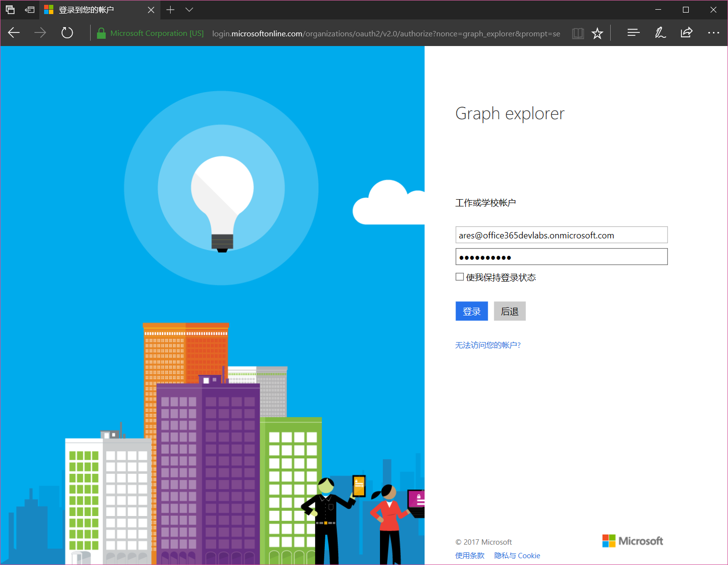
Task: Open the Hub favorites panel
Action: 633,33
